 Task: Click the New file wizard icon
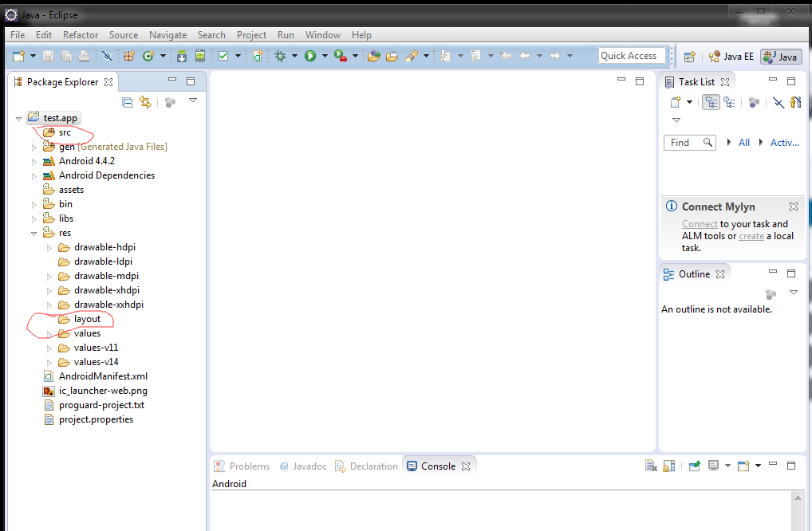pyautogui.click(x=18, y=56)
